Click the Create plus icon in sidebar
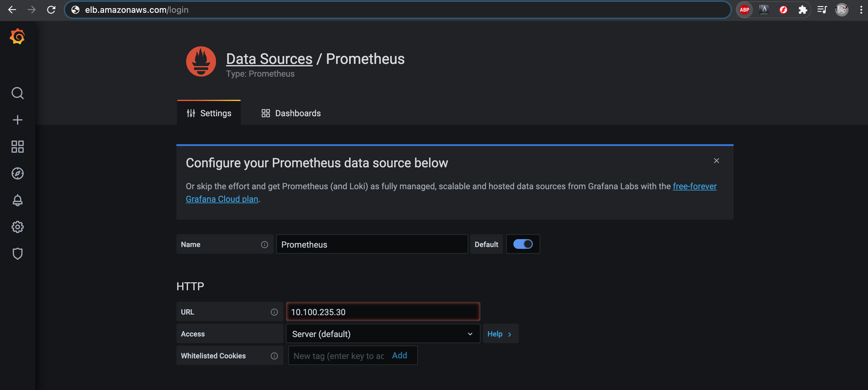This screenshot has width=868, height=390. tap(17, 120)
